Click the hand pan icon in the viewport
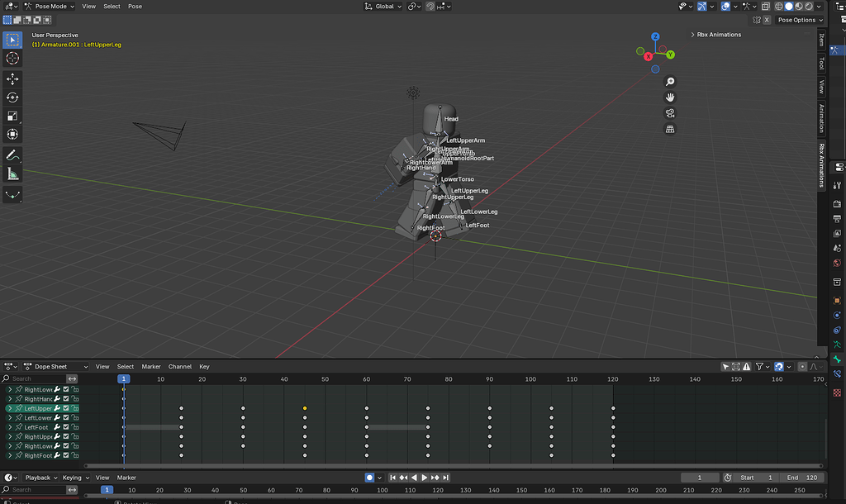Viewport: 846px width, 504px height. tap(670, 97)
